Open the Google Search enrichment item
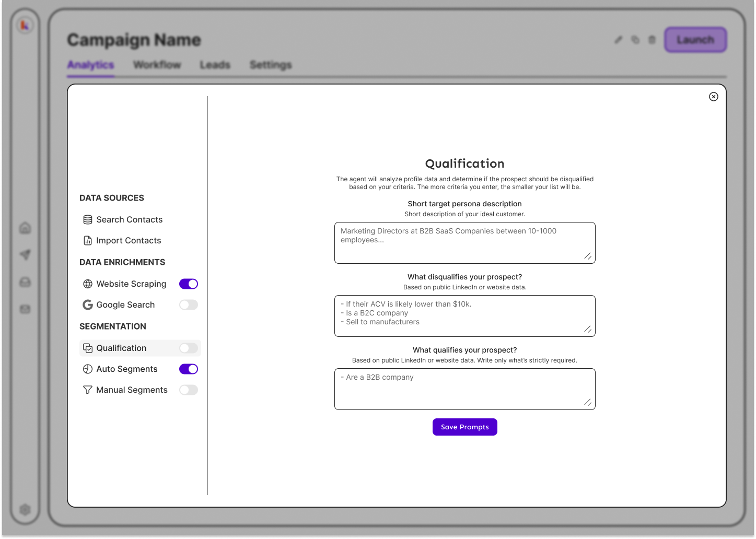Image resolution: width=756 pixels, height=539 pixels. [125, 305]
